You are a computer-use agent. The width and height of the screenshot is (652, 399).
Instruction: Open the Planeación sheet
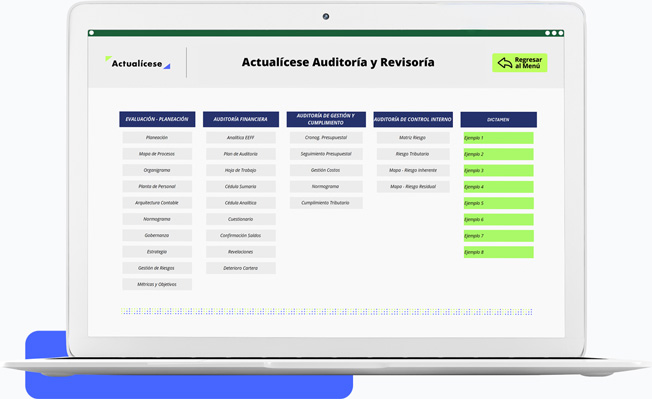click(157, 138)
